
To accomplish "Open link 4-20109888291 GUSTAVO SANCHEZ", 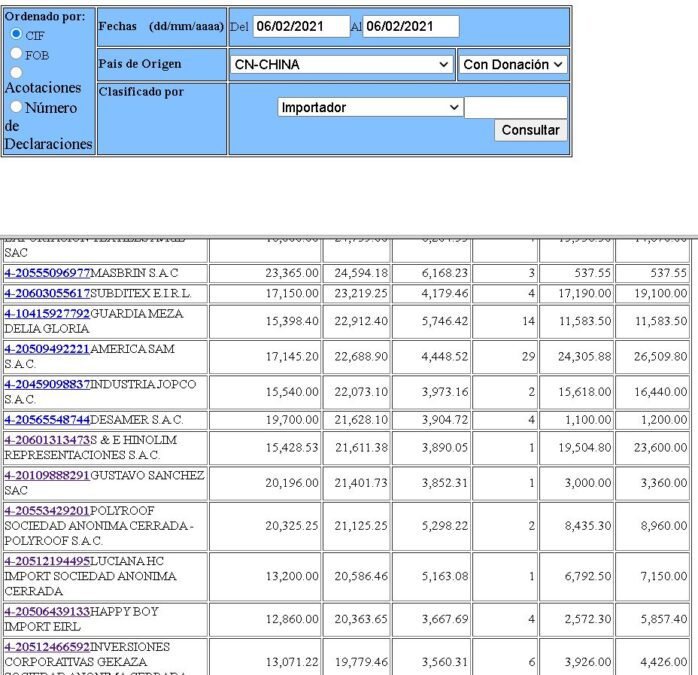I will 47,475.
